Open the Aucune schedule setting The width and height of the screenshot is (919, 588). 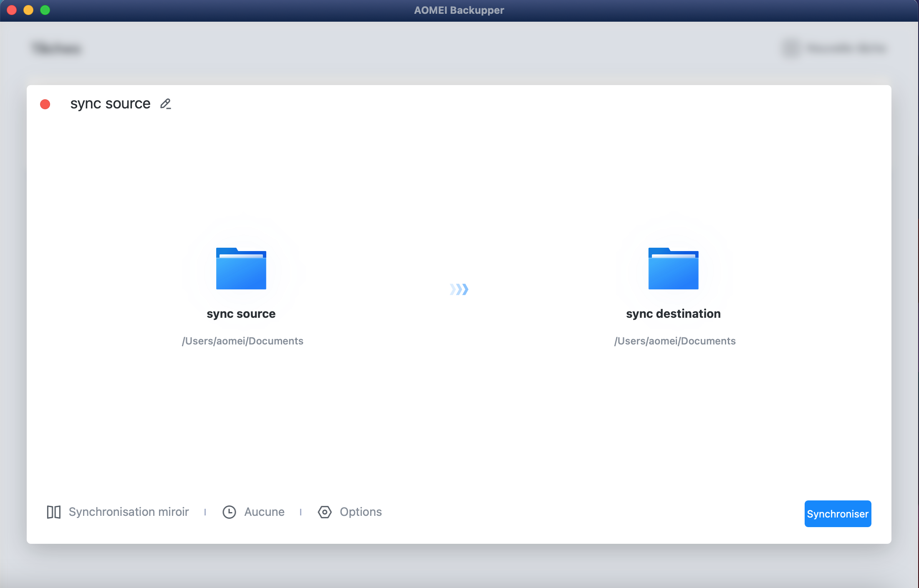pos(264,512)
